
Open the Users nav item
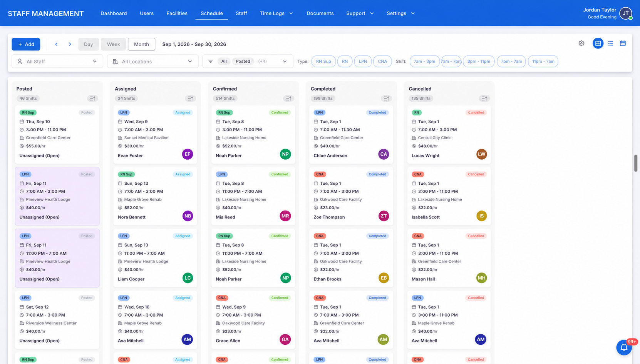(147, 13)
